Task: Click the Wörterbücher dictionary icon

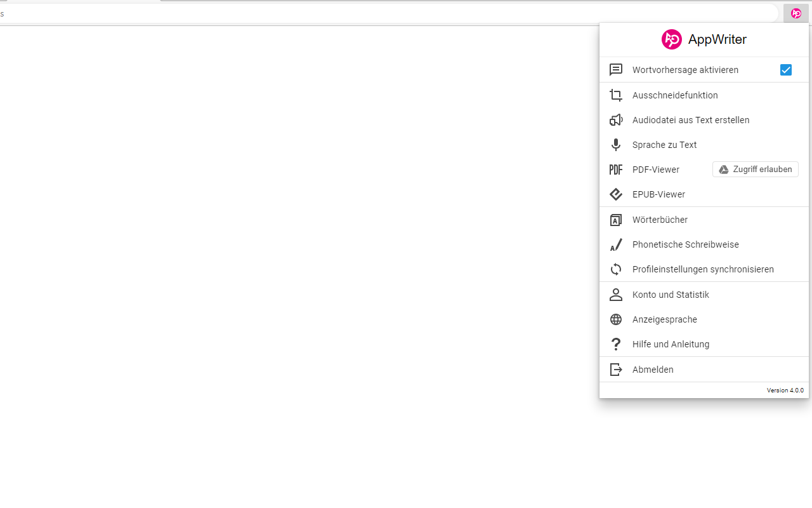Action: click(x=616, y=220)
